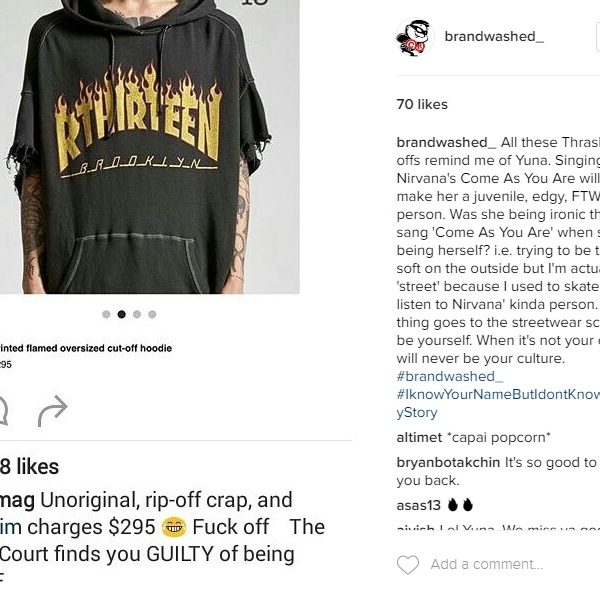Screen dimensions: 600x595
Task: Open the brandwashed_ profile avatar
Action: (415, 37)
